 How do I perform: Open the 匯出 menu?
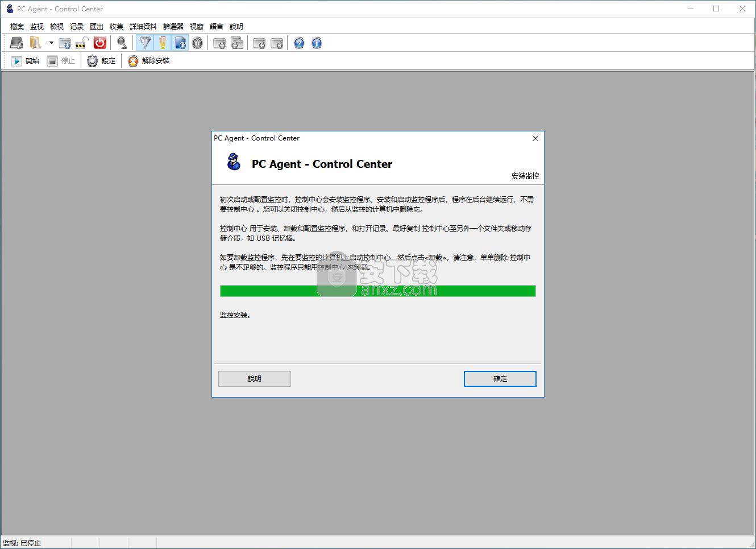tap(97, 27)
